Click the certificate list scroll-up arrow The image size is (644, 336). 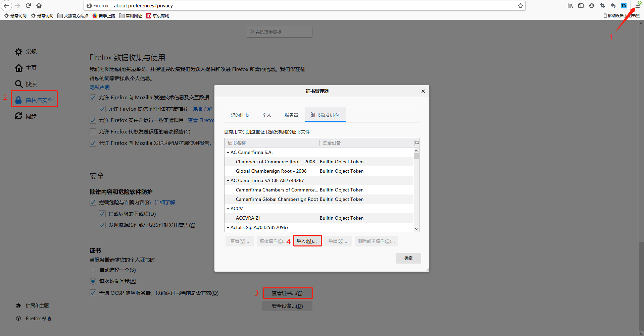(416, 151)
